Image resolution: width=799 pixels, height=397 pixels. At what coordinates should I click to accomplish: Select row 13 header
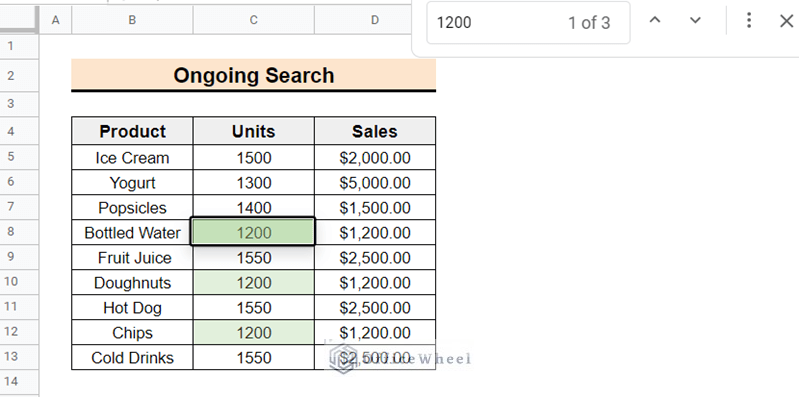19,357
